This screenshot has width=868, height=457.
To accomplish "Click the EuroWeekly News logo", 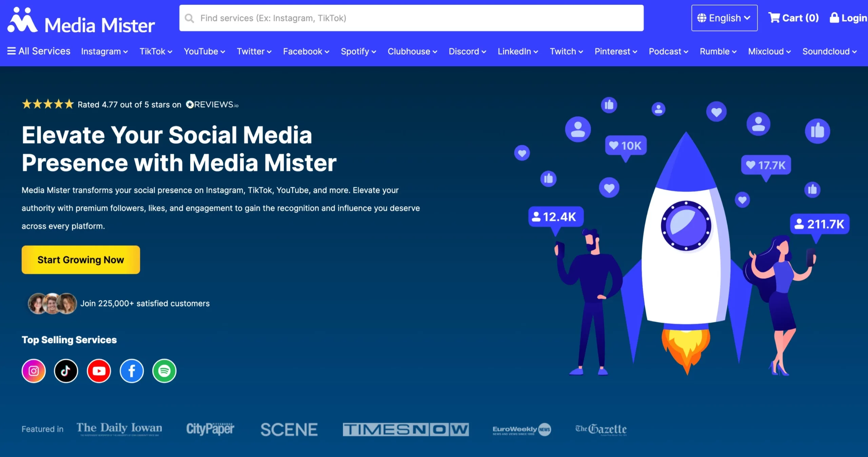I will pyautogui.click(x=522, y=430).
